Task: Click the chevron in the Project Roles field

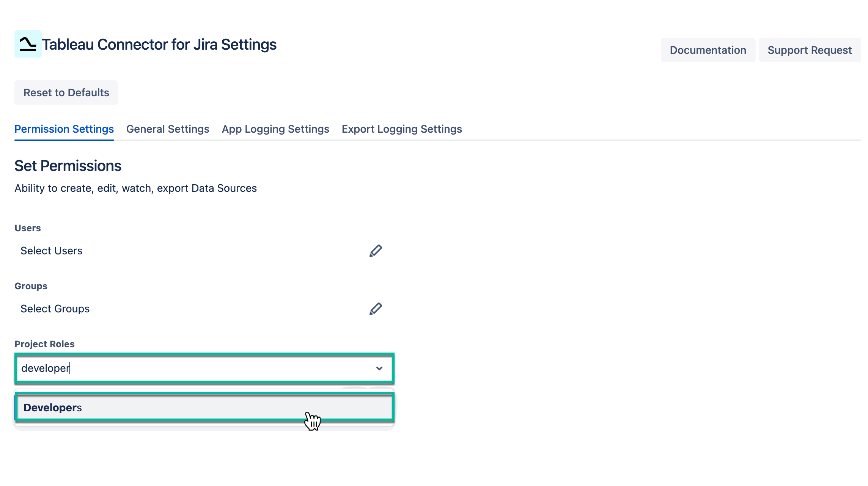Action: coord(379,368)
